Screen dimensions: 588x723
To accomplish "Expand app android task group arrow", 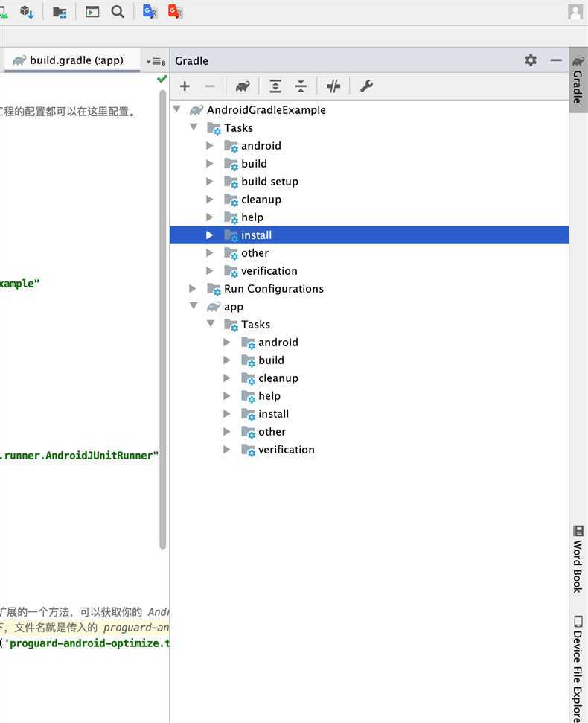I will point(227,342).
